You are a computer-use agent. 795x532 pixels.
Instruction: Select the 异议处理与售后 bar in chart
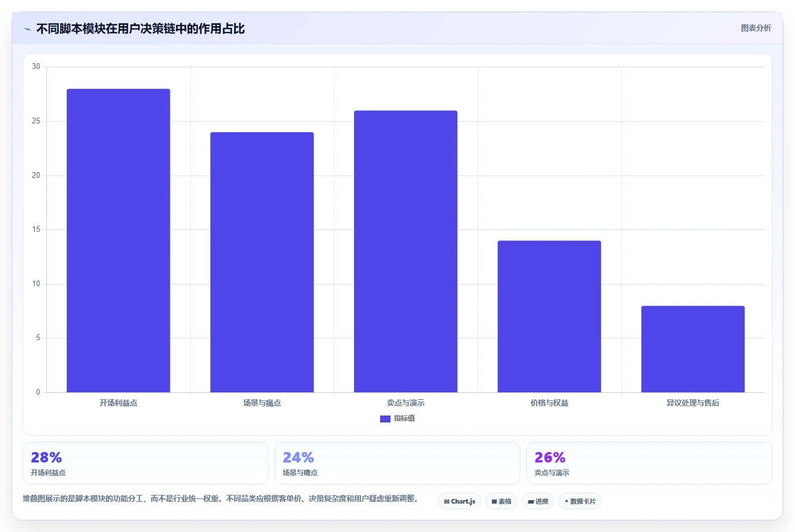pyautogui.click(x=693, y=349)
